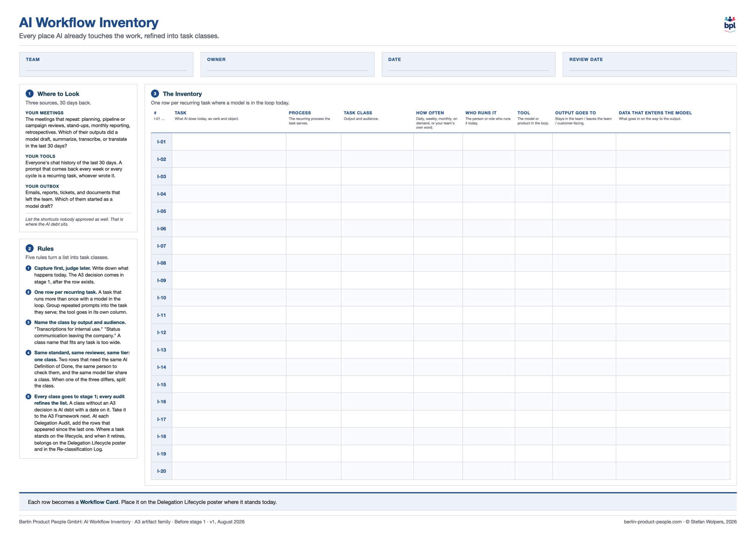Click the YOUR OUTBOX heading
Image resolution: width=756 pixels, height=534 pixels.
click(42, 186)
